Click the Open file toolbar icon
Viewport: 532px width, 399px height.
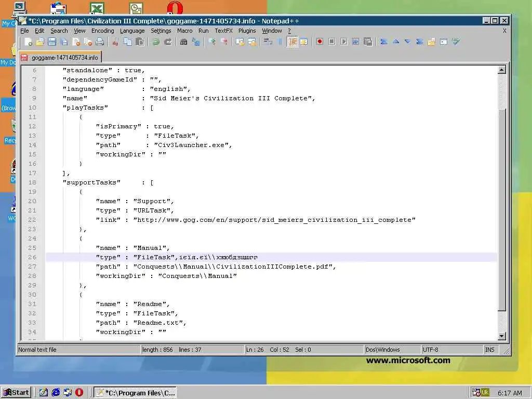[x=40, y=42]
